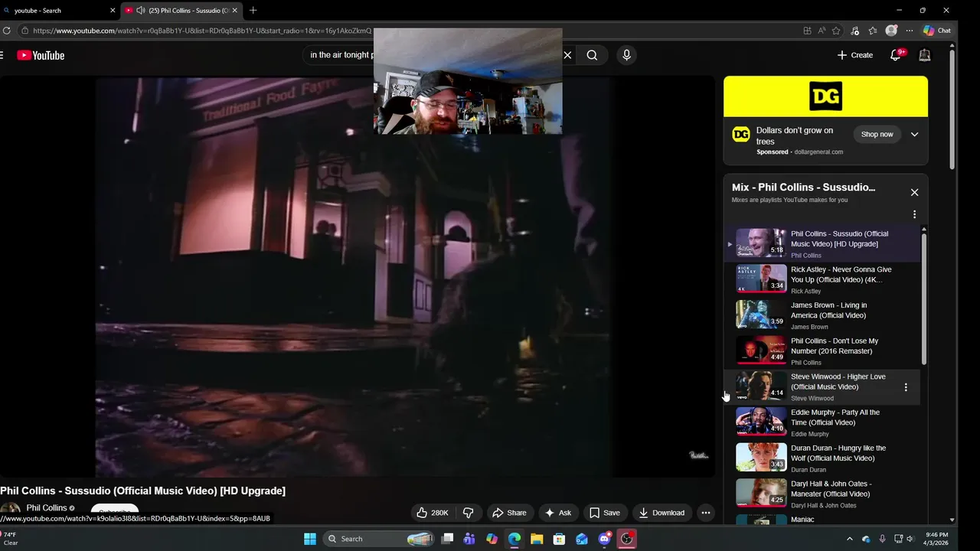The height and width of the screenshot is (551, 980).
Task: Start voice search with microphone icon
Action: [626, 55]
